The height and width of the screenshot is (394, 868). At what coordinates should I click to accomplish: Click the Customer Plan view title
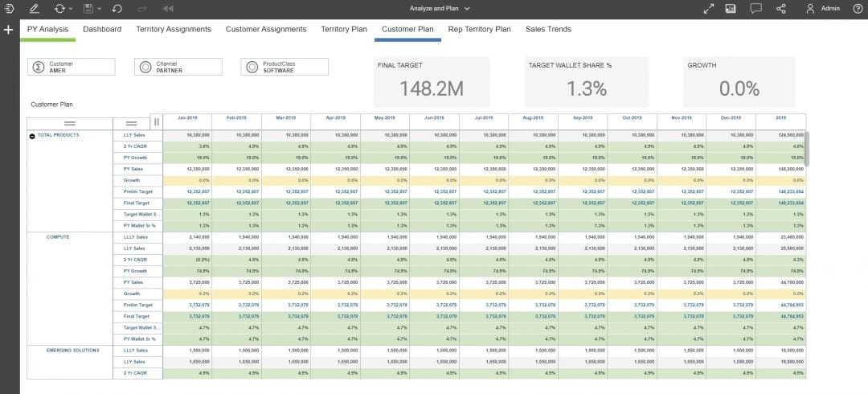coord(51,105)
